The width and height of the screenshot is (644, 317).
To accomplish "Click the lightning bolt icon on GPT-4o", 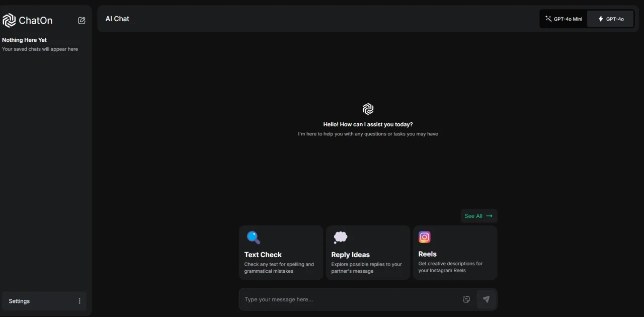I will [x=601, y=19].
